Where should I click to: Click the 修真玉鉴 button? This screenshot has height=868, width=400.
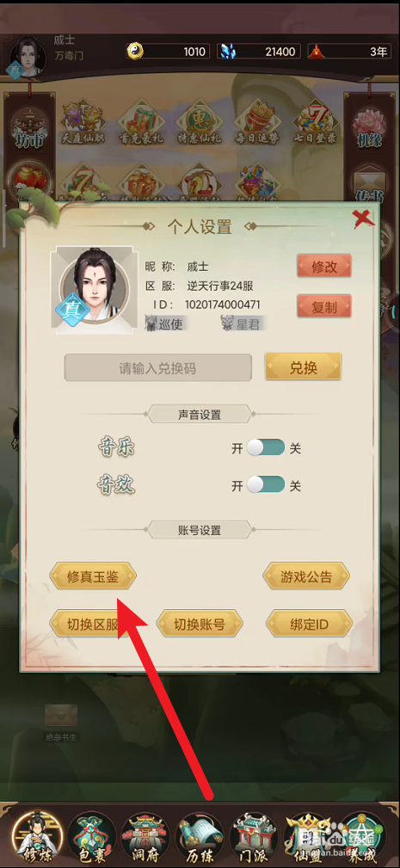click(93, 577)
